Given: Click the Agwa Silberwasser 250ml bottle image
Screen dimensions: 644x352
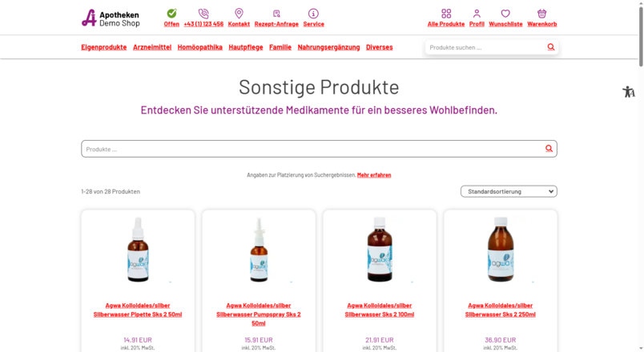Looking at the screenshot, I should point(501,249).
